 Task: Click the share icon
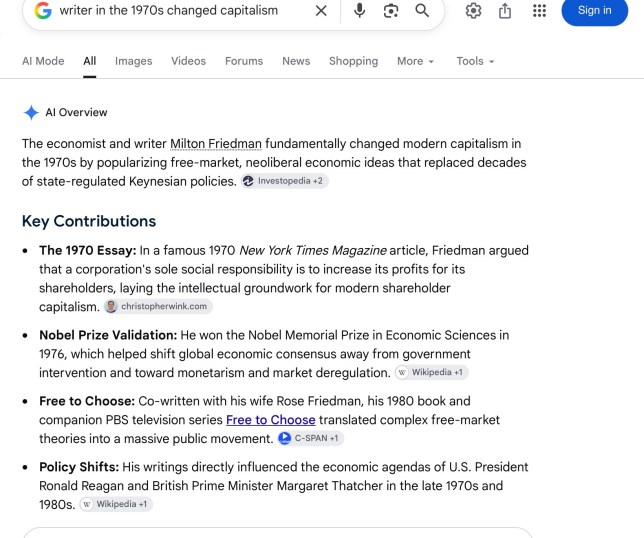(x=505, y=11)
